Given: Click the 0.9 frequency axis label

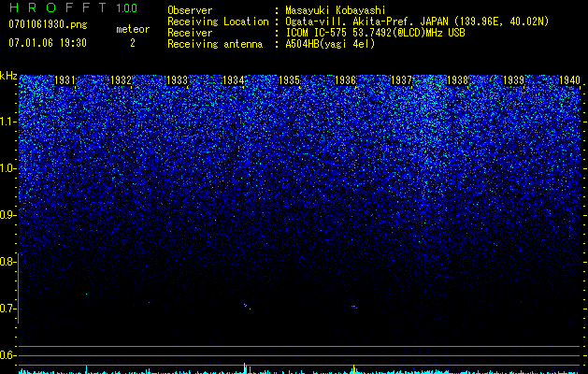Looking at the screenshot, I should (7, 215).
